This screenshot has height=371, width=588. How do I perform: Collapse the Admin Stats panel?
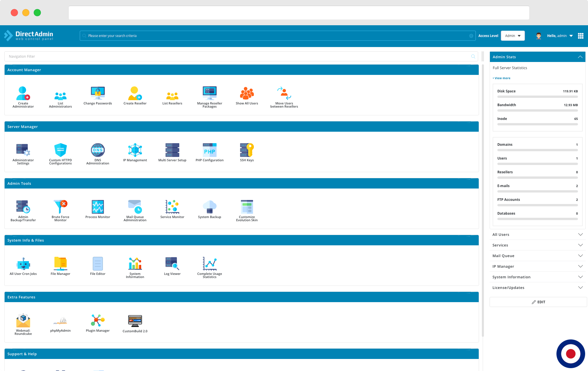(580, 57)
